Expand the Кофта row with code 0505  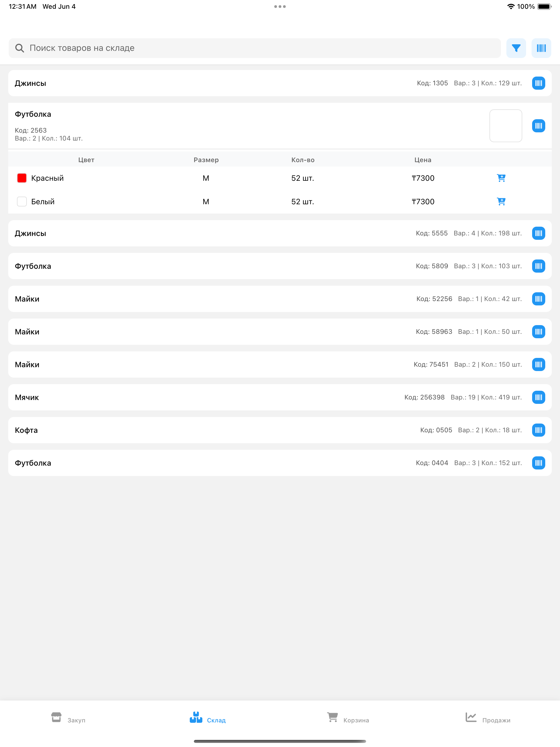point(280,430)
